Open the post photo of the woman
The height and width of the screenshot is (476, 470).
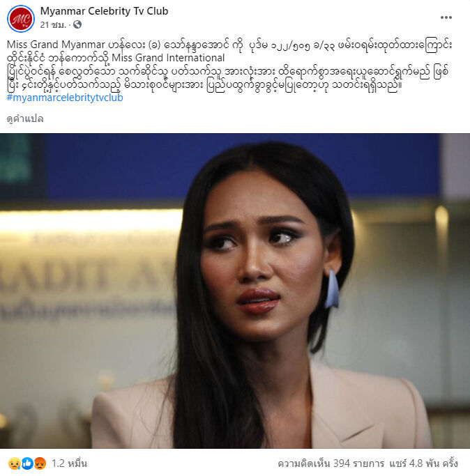click(235, 291)
